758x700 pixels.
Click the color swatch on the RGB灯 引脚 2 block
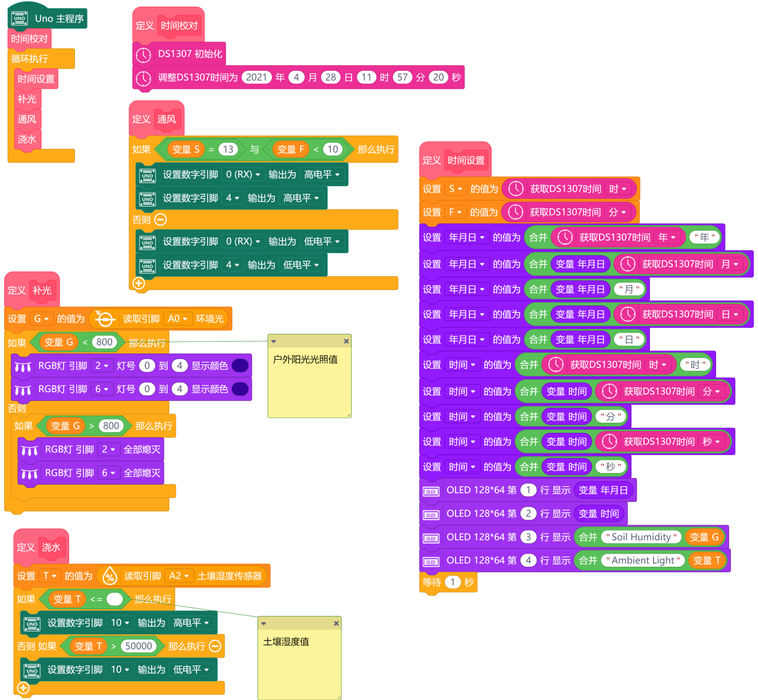[x=239, y=366]
